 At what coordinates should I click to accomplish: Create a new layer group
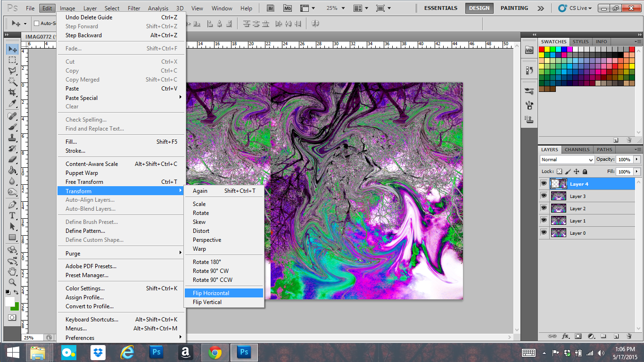pyautogui.click(x=603, y=336)
